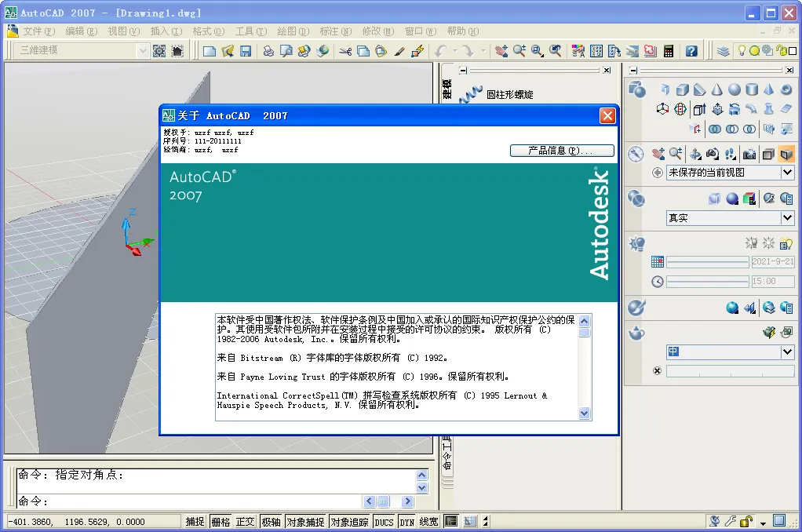Viewport: 802px width, 532px height.
Task: Click the Save icon on the standard toolbar
Action: tap(246, 50)
